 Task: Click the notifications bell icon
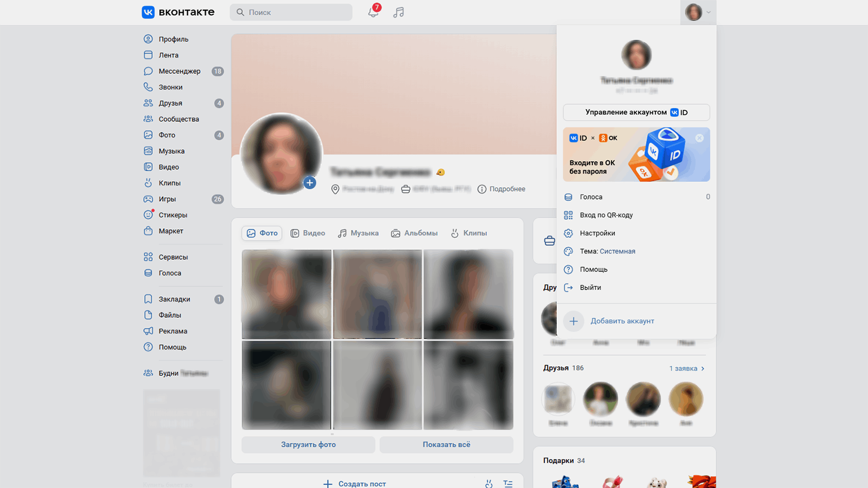pos(373,12)
